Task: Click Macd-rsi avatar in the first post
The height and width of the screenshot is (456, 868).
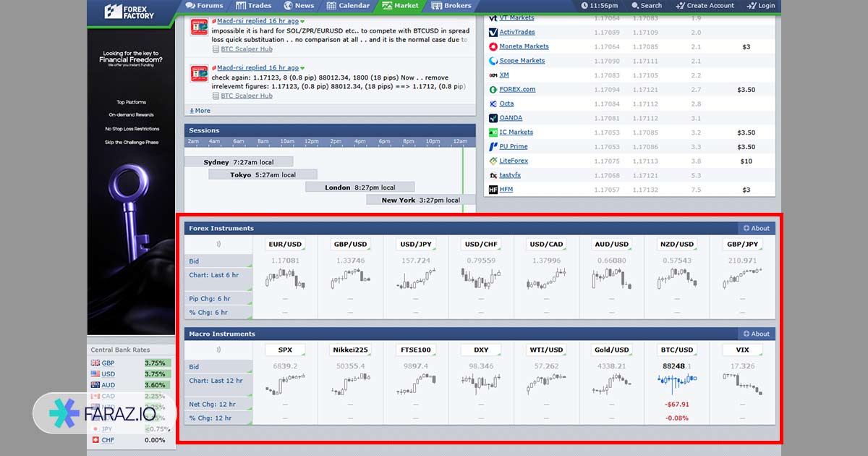Action: point(199,28)
